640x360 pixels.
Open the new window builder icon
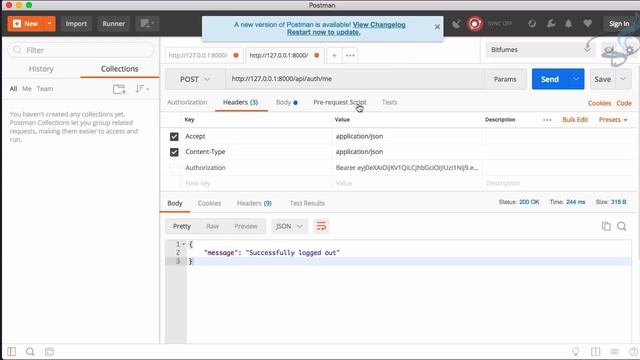(x=147, y=24)
